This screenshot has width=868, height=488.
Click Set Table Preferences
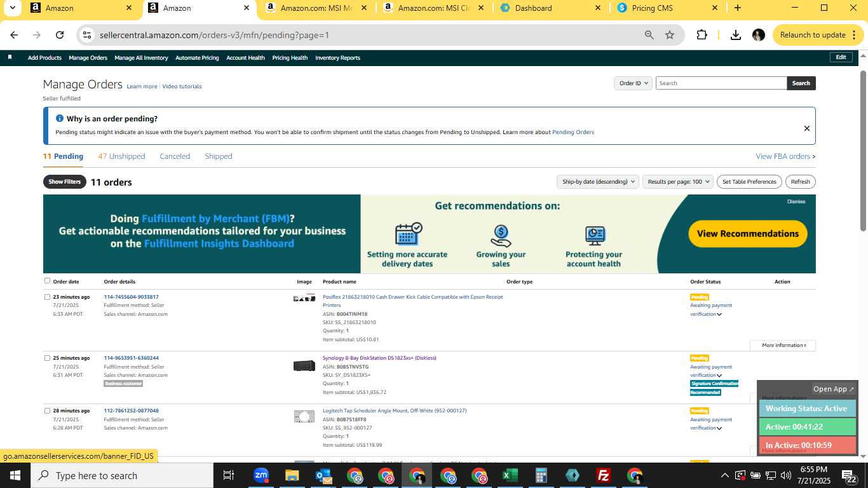click(x=749, y=182)
